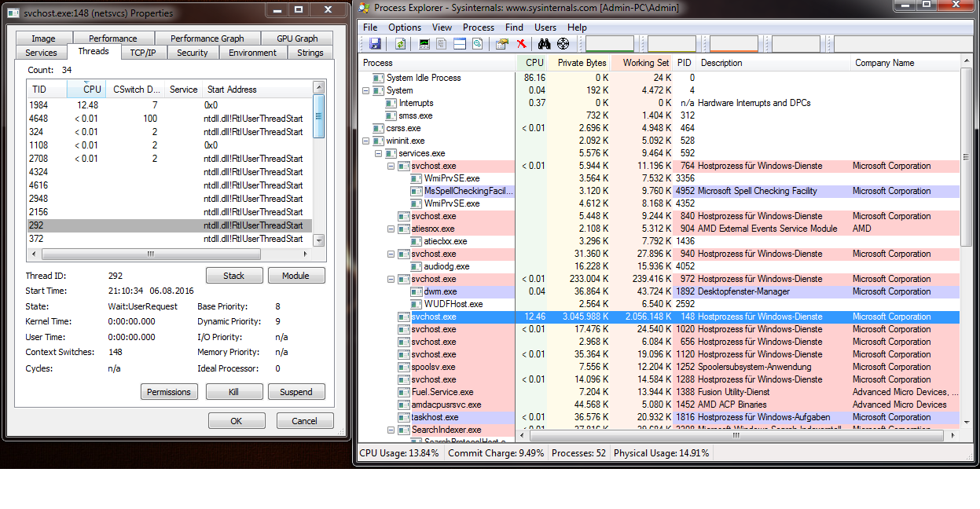Viewport: 980px width, 509px height.
Task: Click the Suspend button
Action: 296,392
